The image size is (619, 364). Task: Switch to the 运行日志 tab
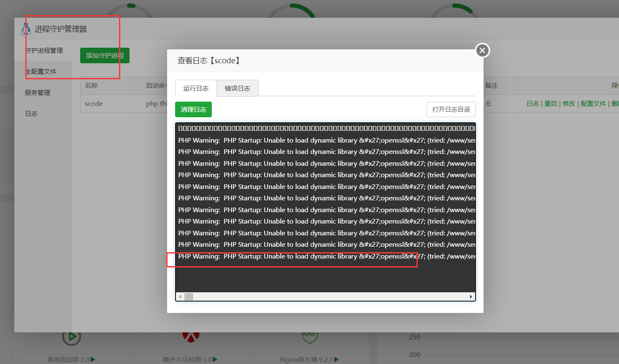[x=196, y=88]
